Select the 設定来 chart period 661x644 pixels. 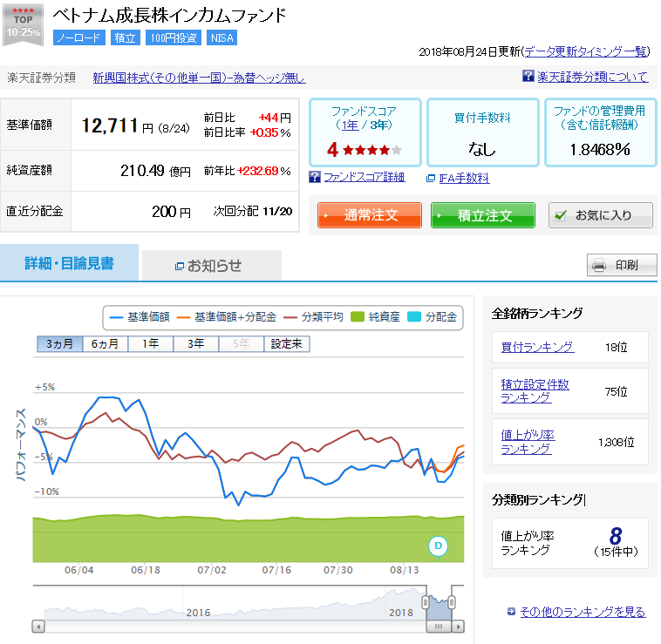287,344
